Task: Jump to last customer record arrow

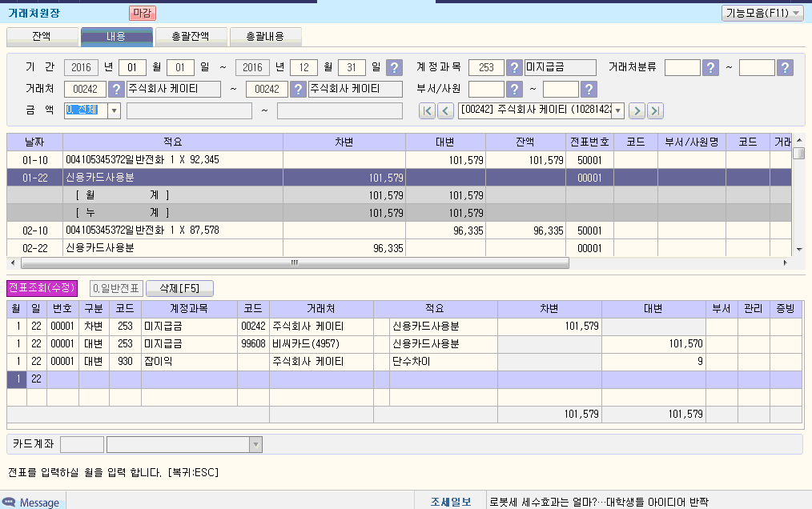Action: [655, 111]
